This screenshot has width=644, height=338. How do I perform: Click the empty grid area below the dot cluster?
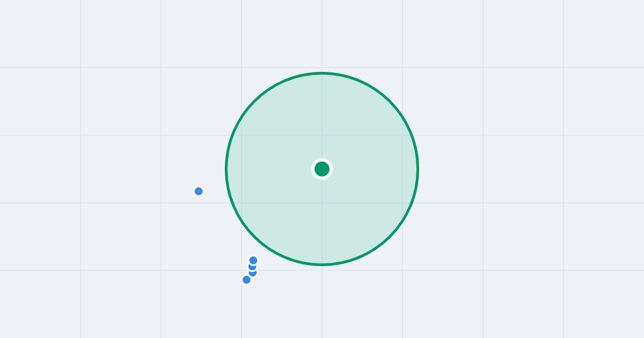tap(247, 311)
